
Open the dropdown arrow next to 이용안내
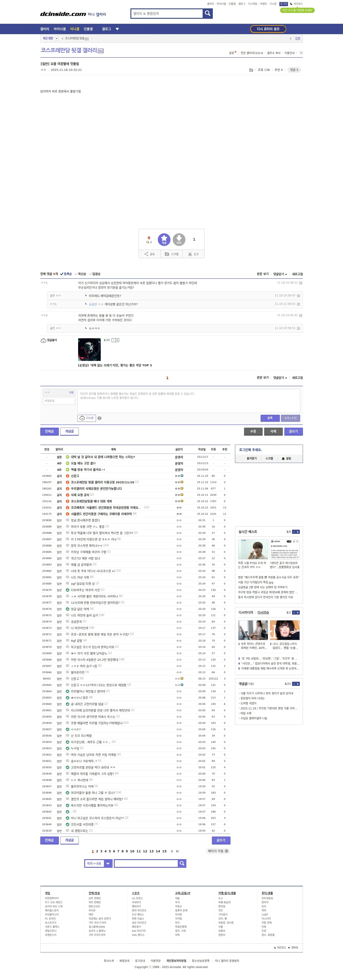[x=301, y=53]
